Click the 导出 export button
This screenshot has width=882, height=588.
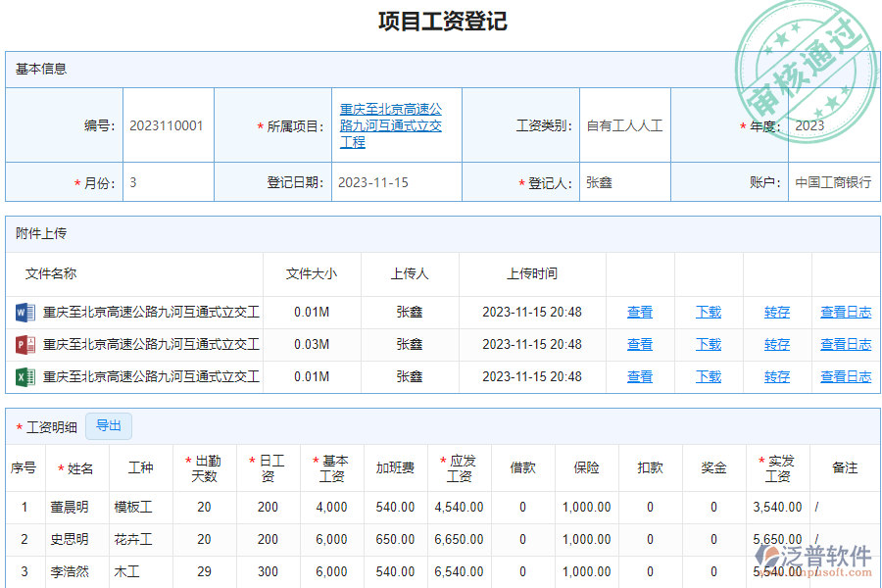coord(108,425)
